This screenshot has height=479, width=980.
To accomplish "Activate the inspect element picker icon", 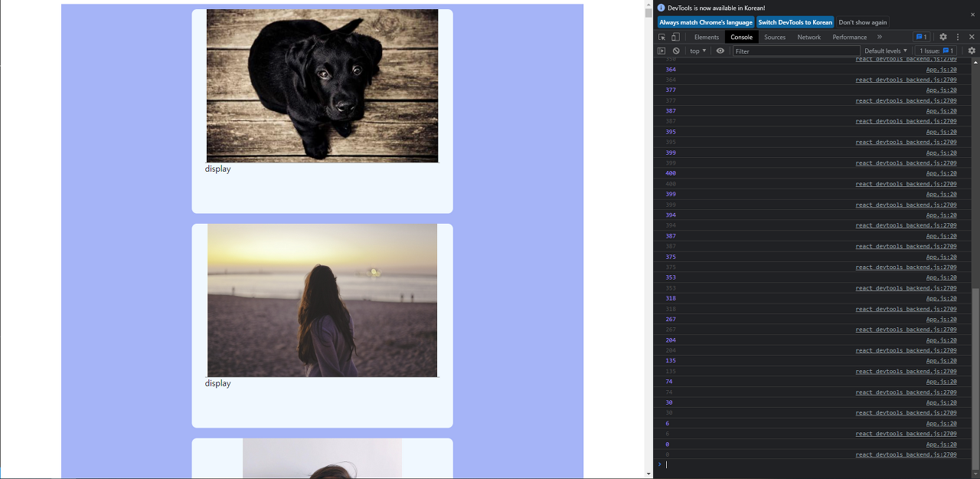I will tap(662, 37).
